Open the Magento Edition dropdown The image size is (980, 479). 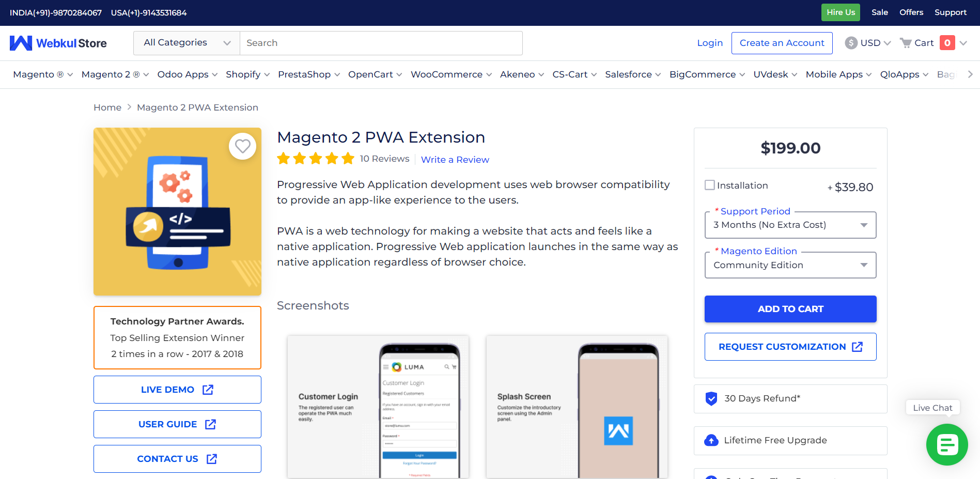tap(790, 265)
